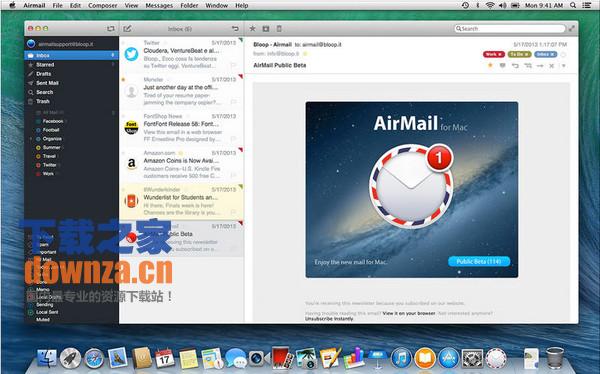The image size is (600, 374).
Task: Expand the Organize label group
Action: click(x=31, y=139)
